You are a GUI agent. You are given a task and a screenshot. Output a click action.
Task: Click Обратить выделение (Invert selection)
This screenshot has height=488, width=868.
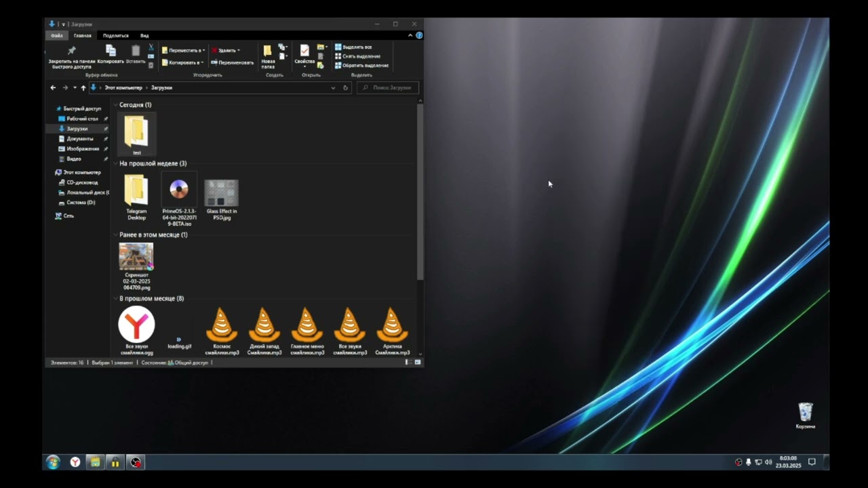[361, 65]
